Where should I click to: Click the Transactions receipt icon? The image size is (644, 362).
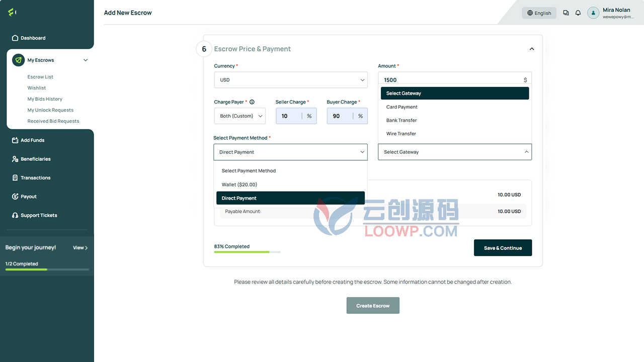pos(15,178)
